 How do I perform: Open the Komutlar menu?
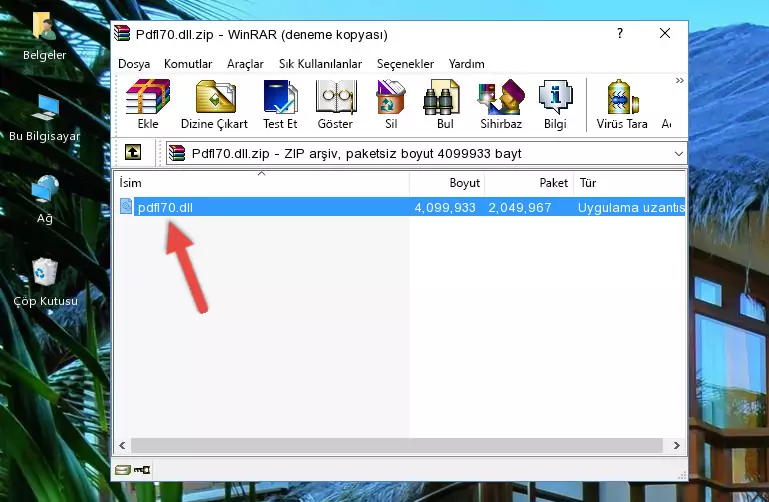click(188, 64)
